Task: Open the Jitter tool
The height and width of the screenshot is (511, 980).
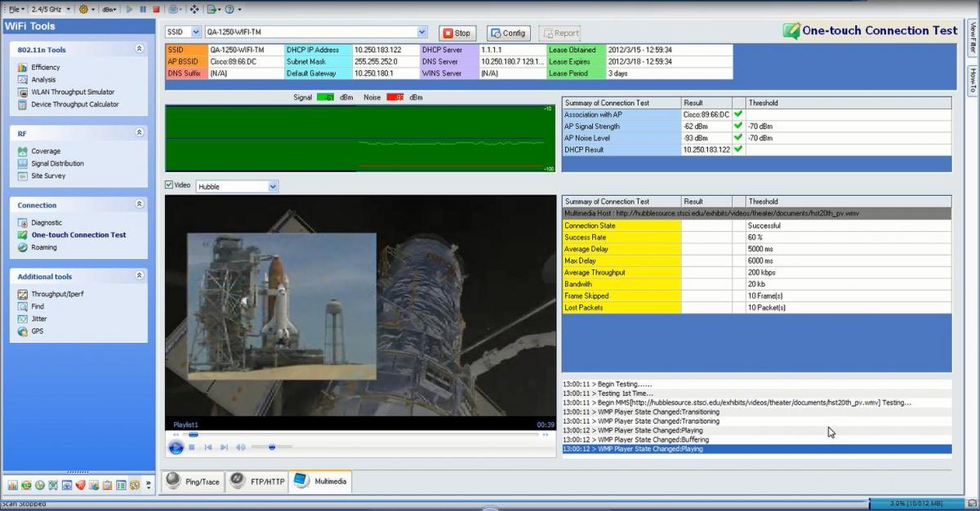Action: (38, 319)
